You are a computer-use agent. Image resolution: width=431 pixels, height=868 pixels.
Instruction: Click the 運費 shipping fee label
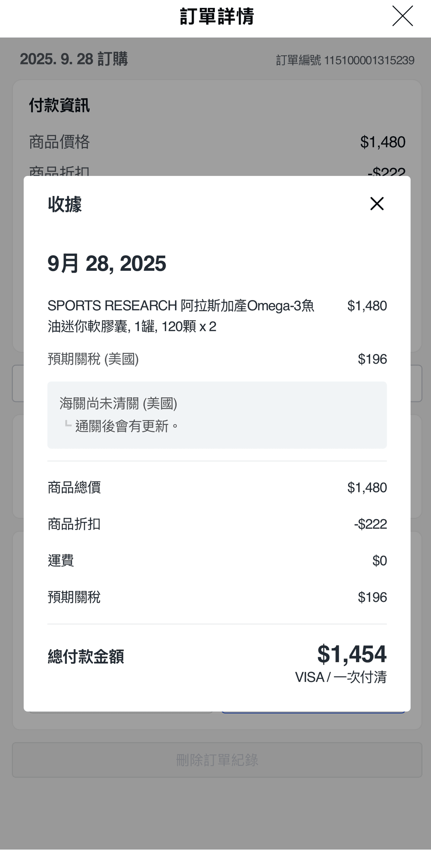coord(61,561)
